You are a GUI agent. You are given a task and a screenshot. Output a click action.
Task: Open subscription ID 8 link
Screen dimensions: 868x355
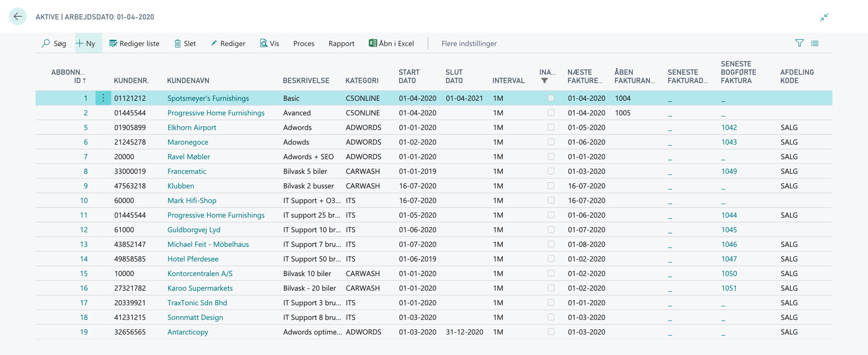86,171
